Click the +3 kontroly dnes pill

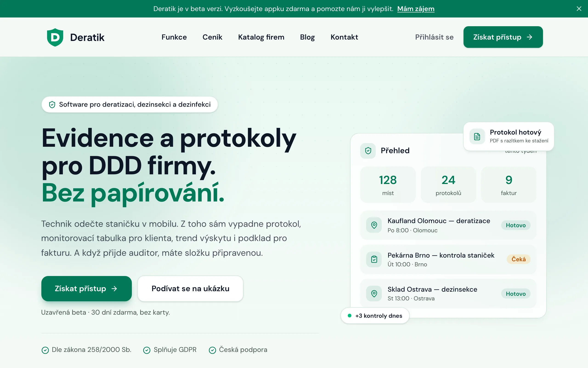[375, 316]
